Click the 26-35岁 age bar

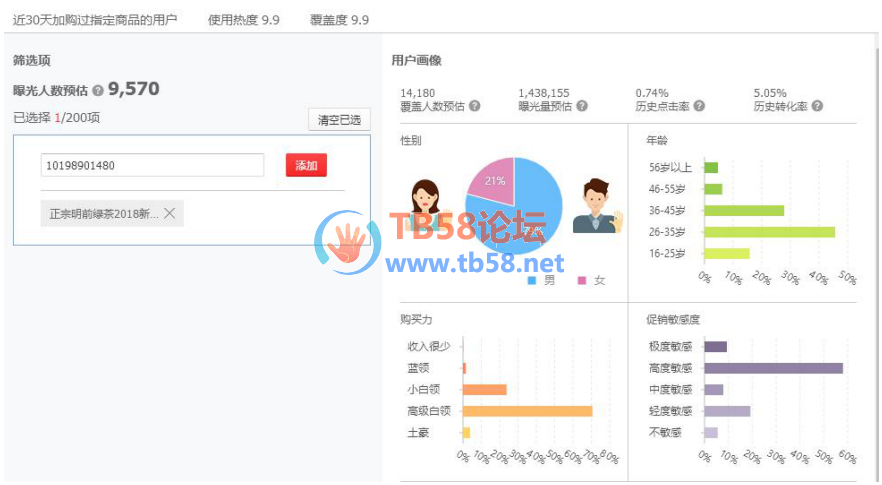click(x=770, y=232)
